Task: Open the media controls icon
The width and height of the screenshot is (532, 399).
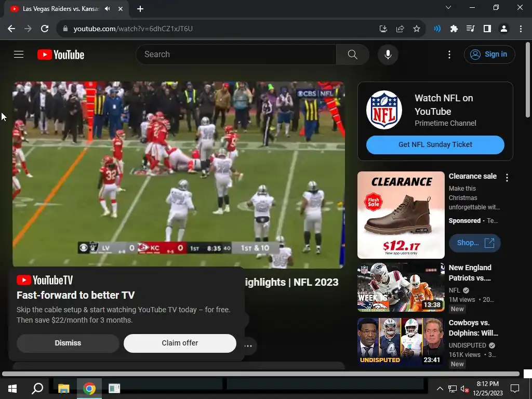Action: pos(470,29)
